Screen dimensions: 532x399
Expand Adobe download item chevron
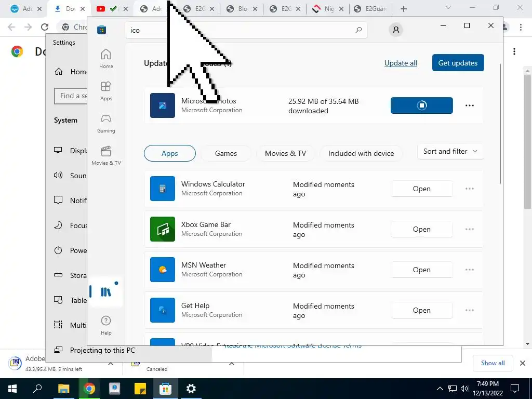tap(111, 363)
